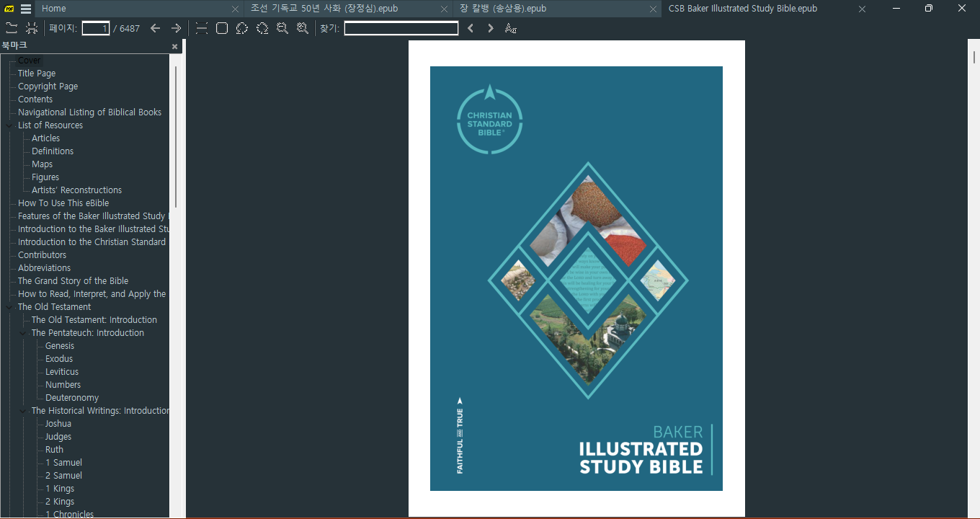Jump to the Judges bookmark
Screen dimensions: 980x519
coord(58,437)
